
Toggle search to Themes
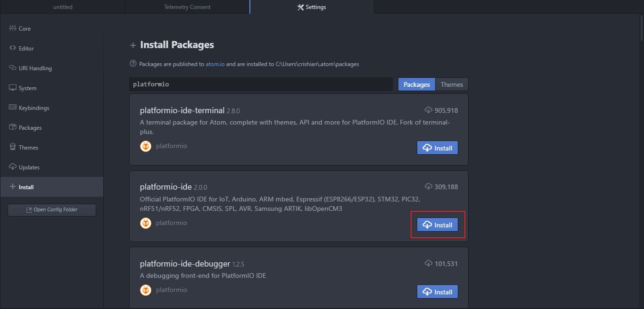pyautogui.click(x=452, y=84)
